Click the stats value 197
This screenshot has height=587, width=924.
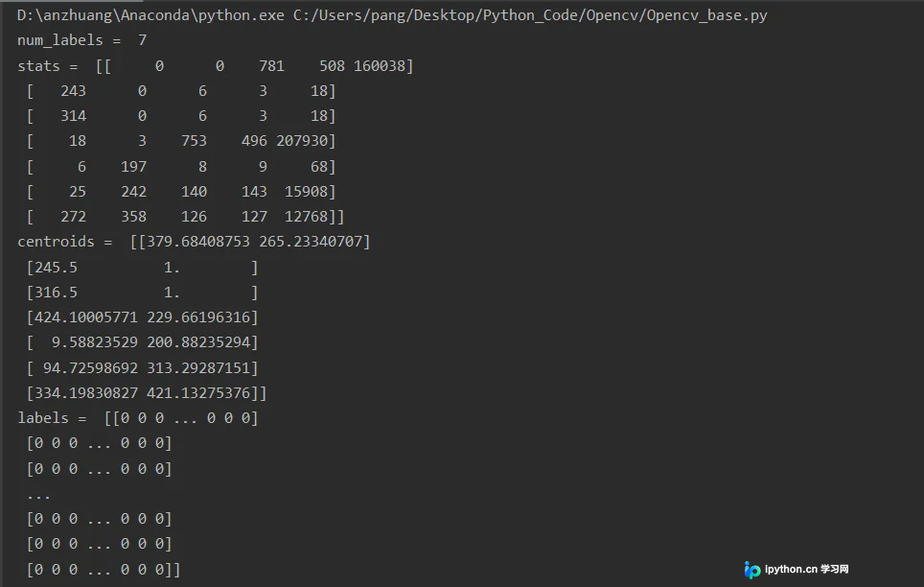tap(134, 167)
